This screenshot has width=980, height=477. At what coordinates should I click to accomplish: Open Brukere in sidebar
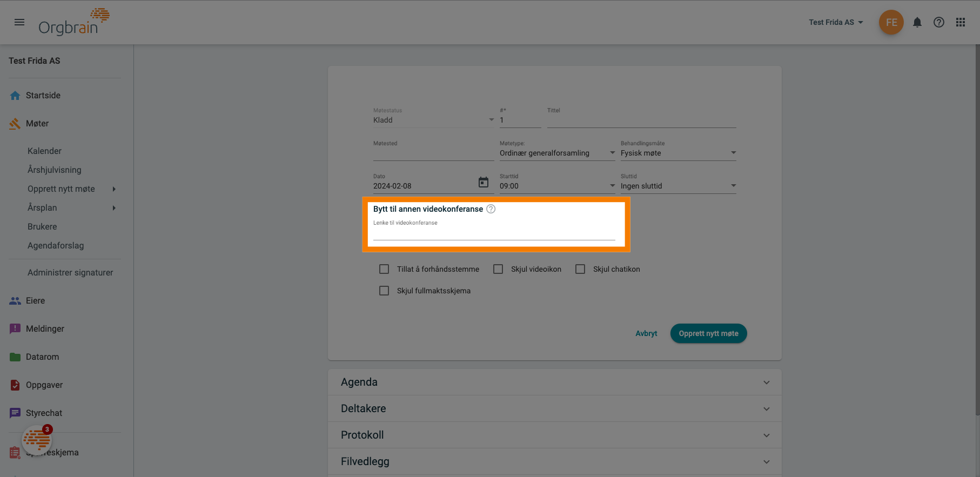pos(42,227)
